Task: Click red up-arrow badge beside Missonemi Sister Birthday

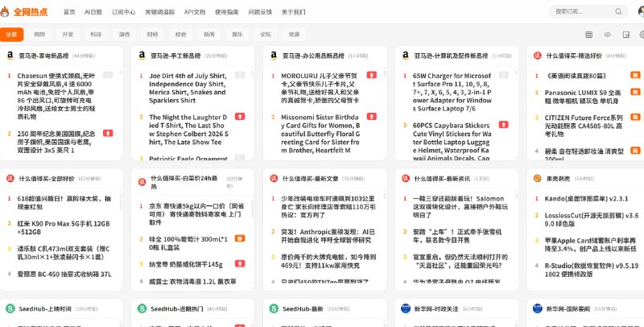Action: tap(372, 117)
